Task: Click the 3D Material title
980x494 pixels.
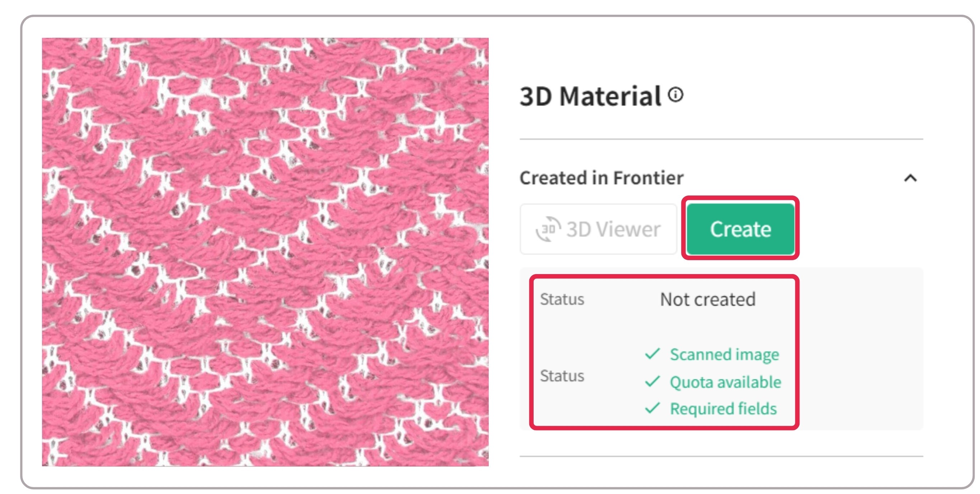Action: point(590,96)
